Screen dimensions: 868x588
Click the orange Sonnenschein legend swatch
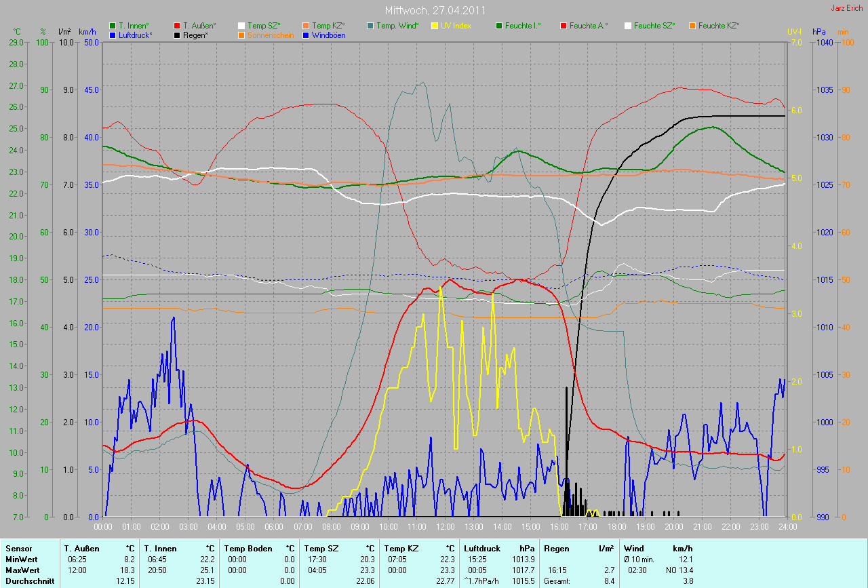click(241, 35)
